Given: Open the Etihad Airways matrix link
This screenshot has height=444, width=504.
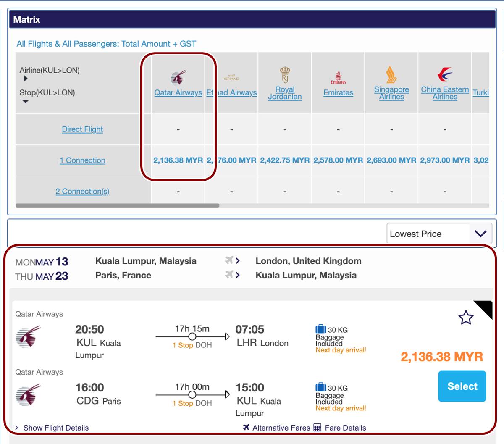Looking at the screenshot, I should [x=231, y=92].
